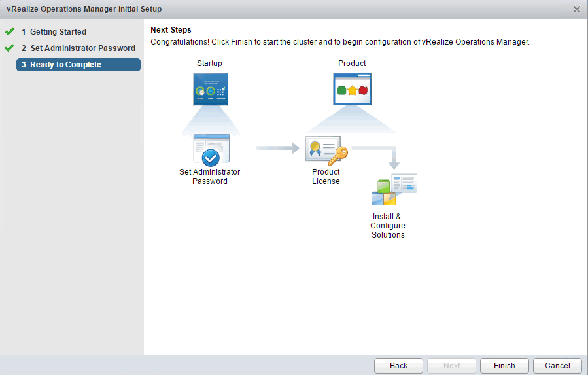Cancel the initial setup wizard
Viewport: 588px width, 375px height.
click(557, 366)
